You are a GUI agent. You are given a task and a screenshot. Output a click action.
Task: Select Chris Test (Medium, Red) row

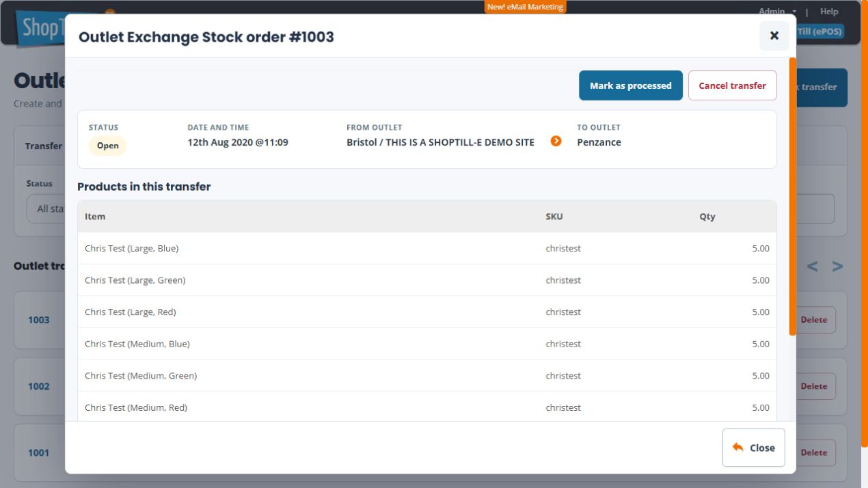click(426, 407)
